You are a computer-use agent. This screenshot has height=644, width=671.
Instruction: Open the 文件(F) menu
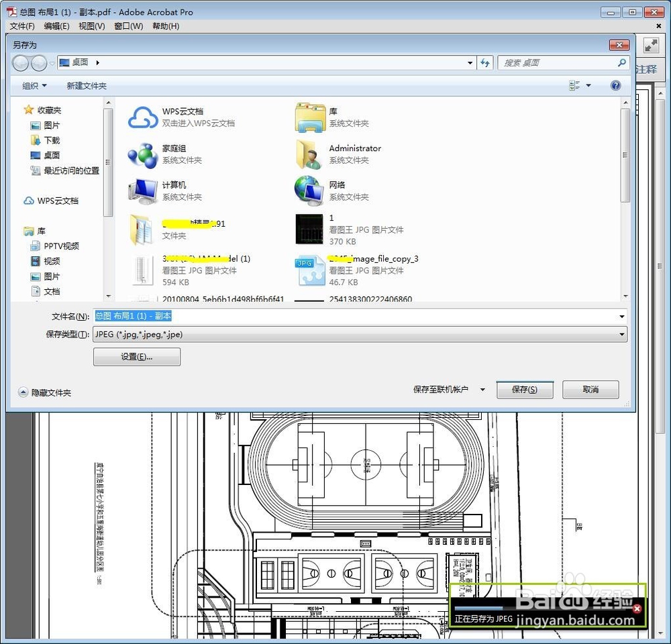(x=22, y=26)
